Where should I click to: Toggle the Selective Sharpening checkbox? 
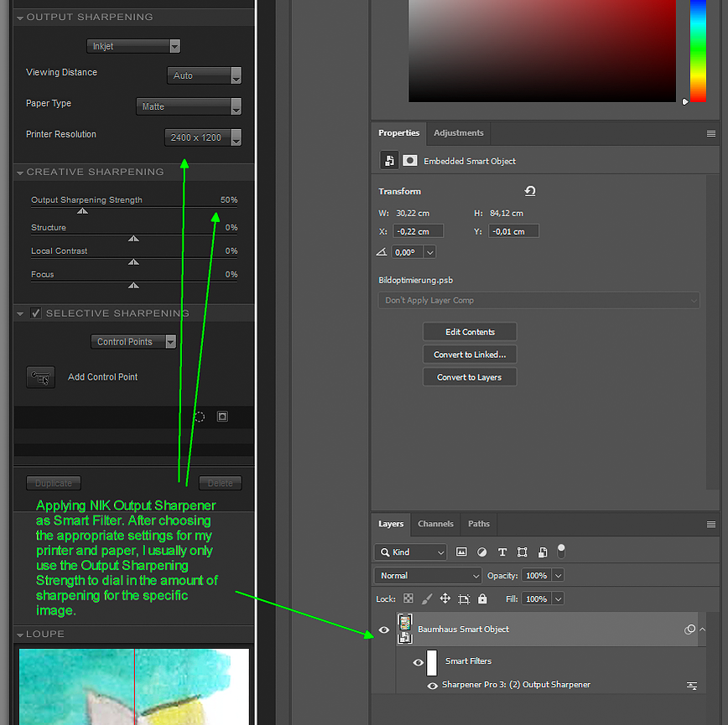tap(36, 313)
